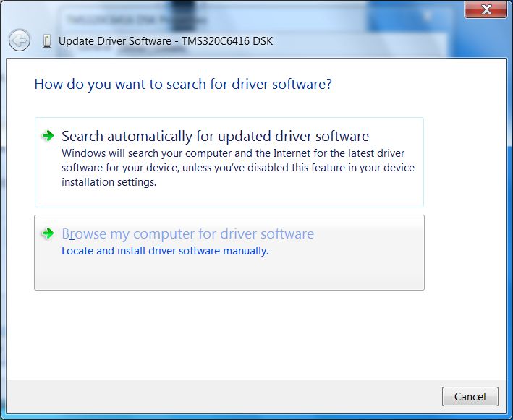Viewport: 513px width, 420px height.
Task: Close the Update Driver Software window
Action: pyautogui.click(x=486, y=9)
